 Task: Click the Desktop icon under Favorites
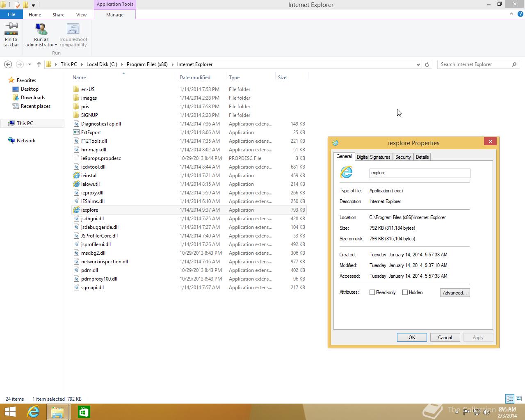[16, 89]
